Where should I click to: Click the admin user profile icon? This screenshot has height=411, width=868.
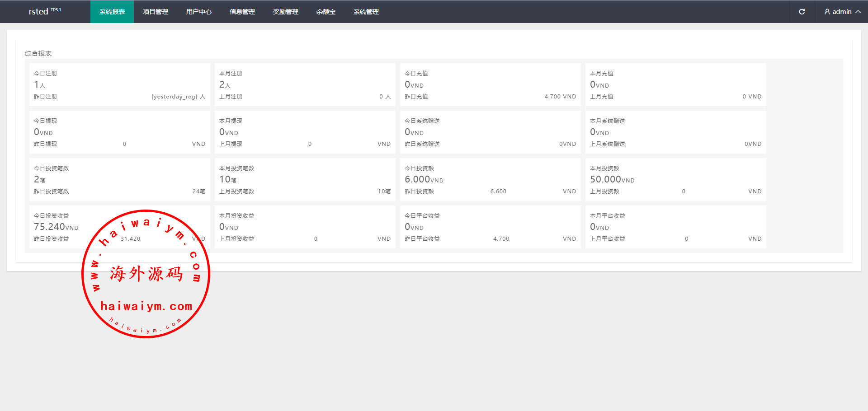pyautogui.click(x=827, y=12)
